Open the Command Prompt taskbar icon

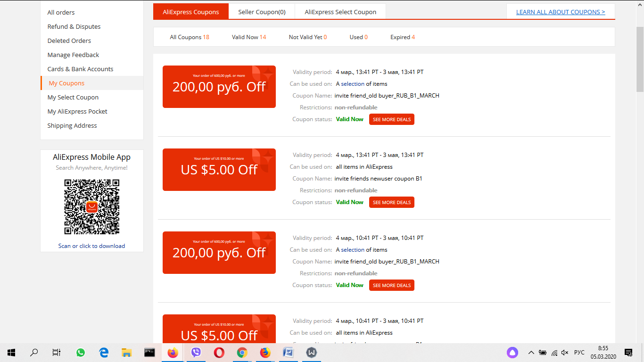pos(149,352)
